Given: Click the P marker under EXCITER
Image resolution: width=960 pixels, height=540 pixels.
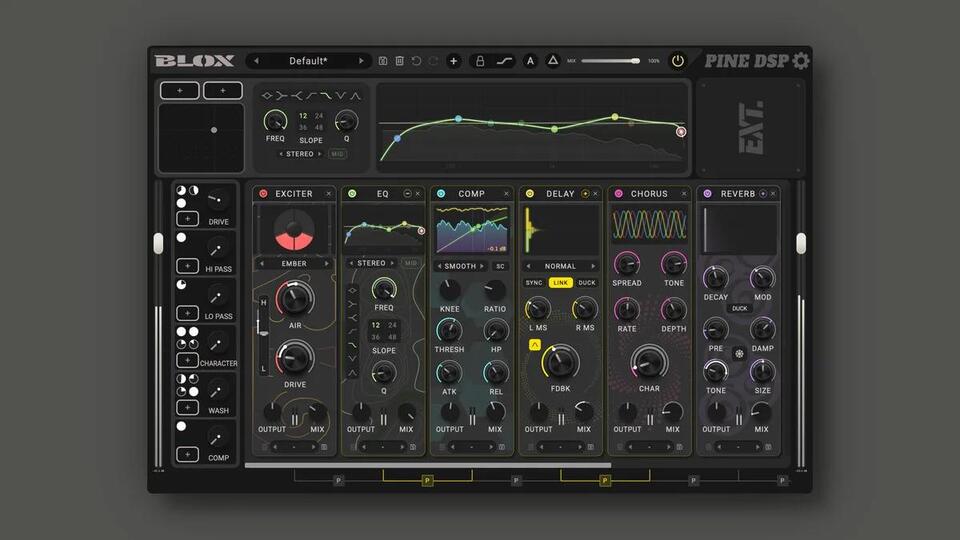Looking at the screenshot, I should pyautogui.click(x=339, y=481).
